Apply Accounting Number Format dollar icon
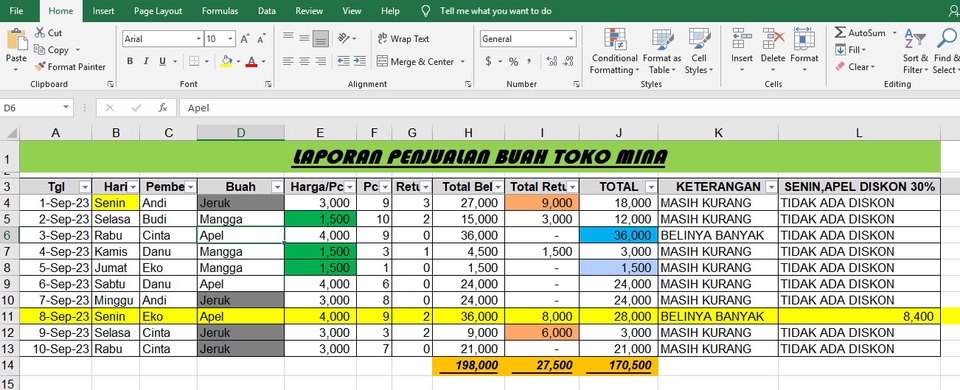Screen dimensions: 960x390 pos(489,61)
